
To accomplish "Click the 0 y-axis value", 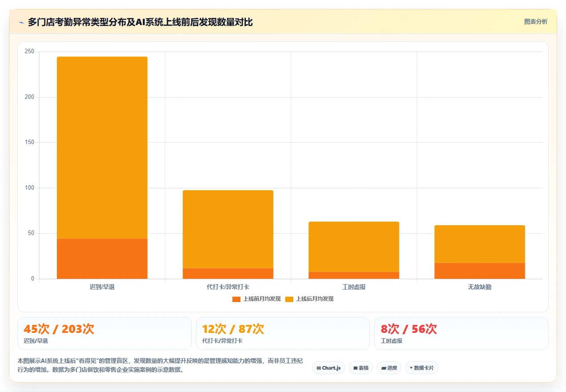I will [33, 279].
